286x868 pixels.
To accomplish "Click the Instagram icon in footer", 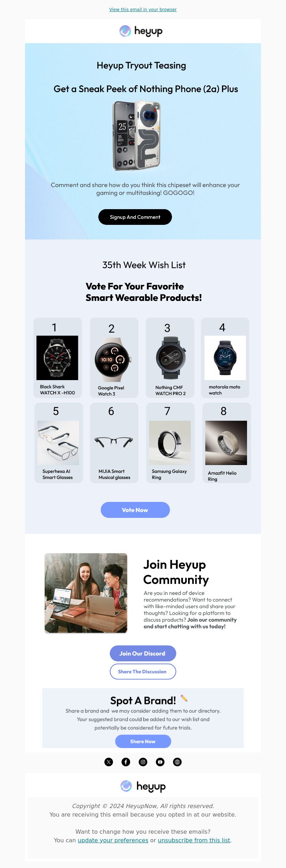I will coord(143,762).
